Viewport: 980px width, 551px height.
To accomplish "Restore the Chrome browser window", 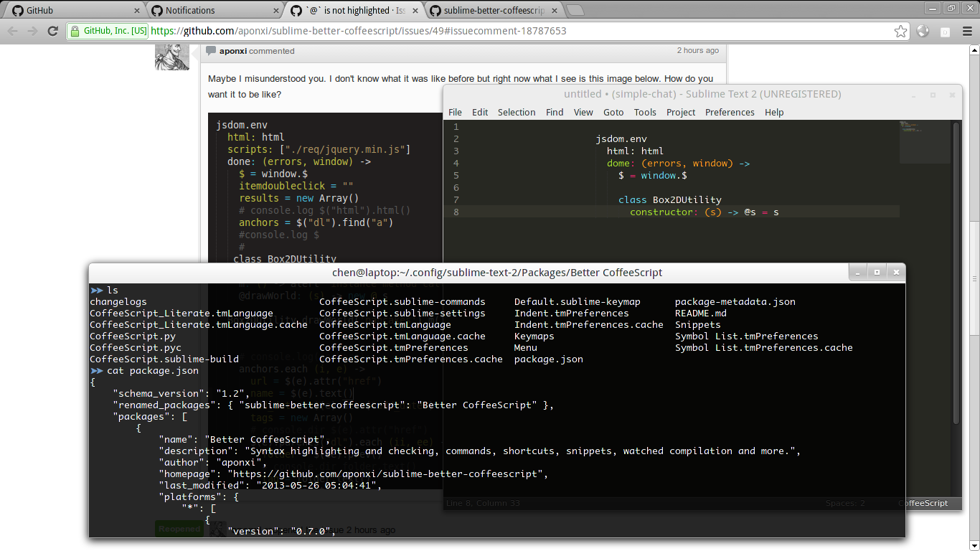I will point(950,8).
